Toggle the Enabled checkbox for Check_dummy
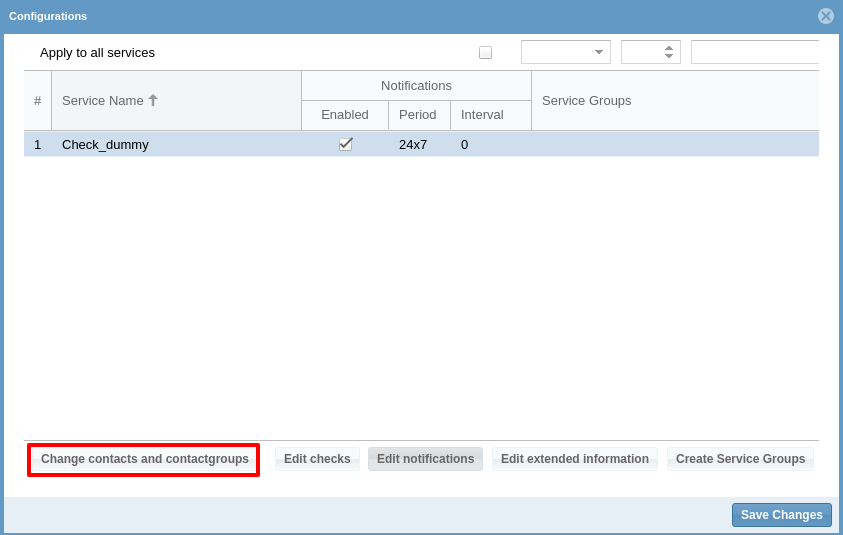The image size is (843, 535). click(345, 144)
